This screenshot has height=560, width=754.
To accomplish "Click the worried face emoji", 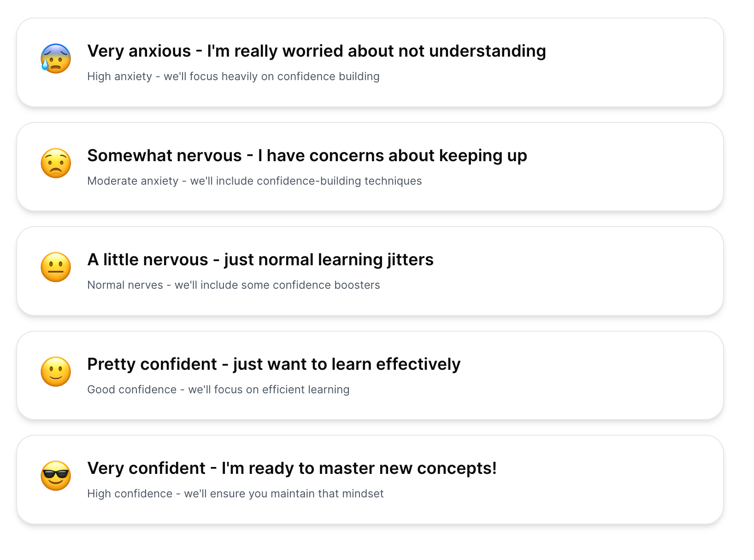I will coord(56,163).
